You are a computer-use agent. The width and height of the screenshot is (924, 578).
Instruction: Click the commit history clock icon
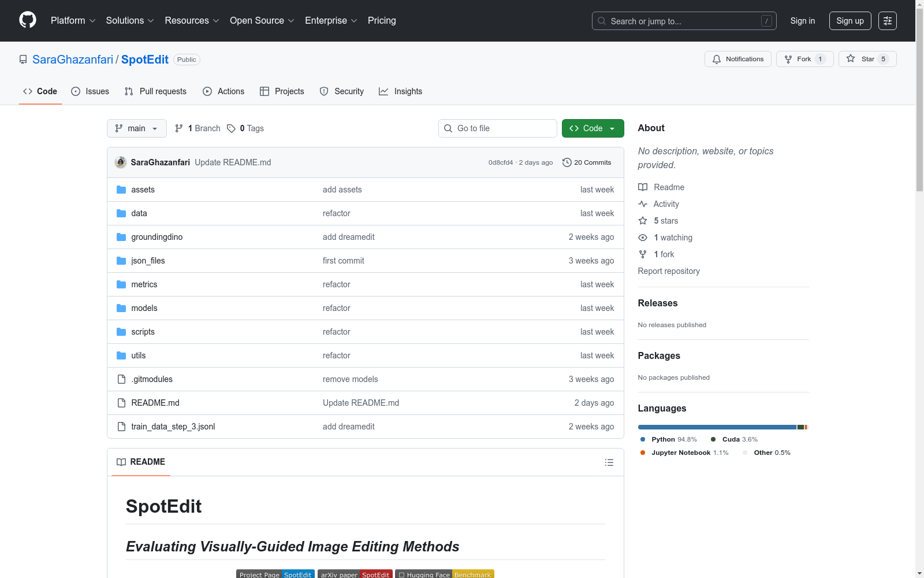coord(567,162)
